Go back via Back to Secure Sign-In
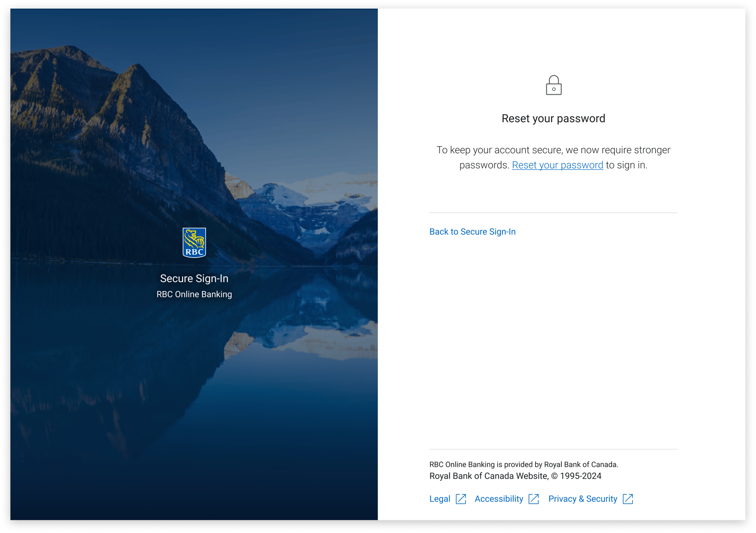The width and height of the screenshot is (756, 533). click(472, 232)
